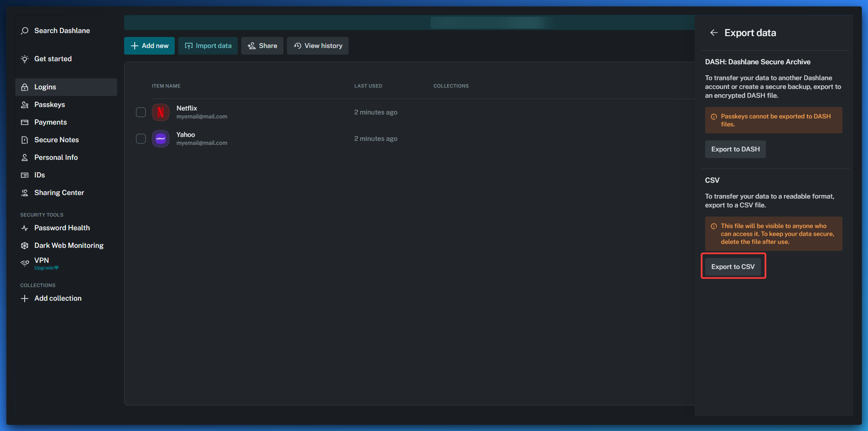Click the Yahoo logo icon
Viewport: 868px width, 431px height.
tap(161, 139)
